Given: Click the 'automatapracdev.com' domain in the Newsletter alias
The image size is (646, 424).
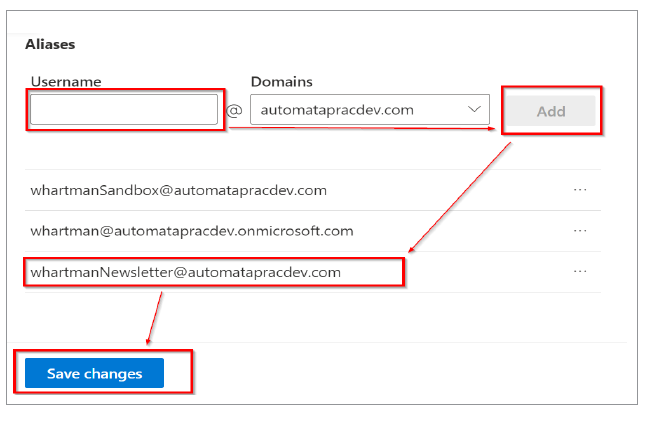Looking at the screenshot, I should 264,271.
